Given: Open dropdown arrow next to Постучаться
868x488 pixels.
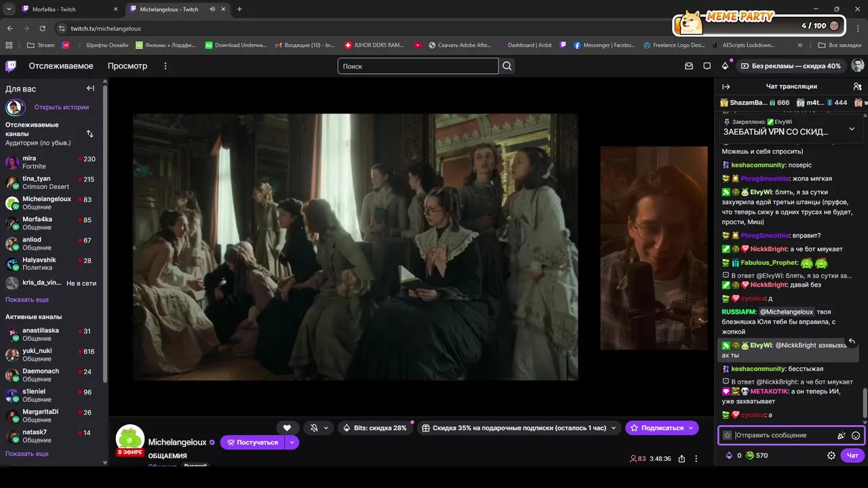Looking at the screenshot, I should point(292,442).
